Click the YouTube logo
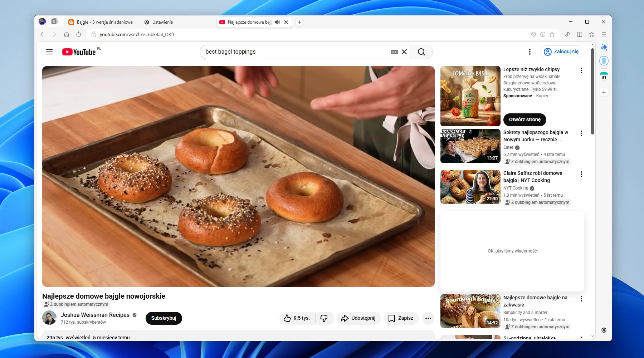This screenshot has height=358, width=644. point(79,52)
